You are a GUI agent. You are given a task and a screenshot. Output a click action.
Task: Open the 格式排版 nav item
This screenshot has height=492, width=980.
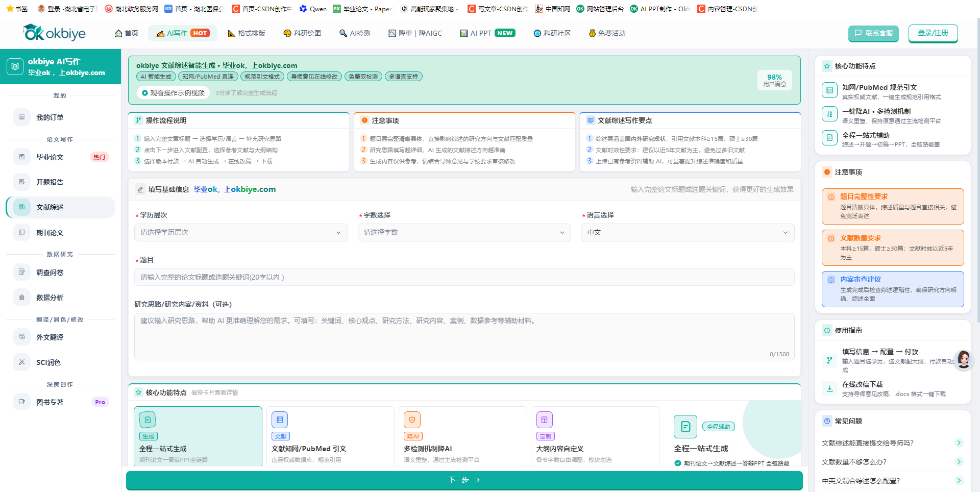click(247, 33)
